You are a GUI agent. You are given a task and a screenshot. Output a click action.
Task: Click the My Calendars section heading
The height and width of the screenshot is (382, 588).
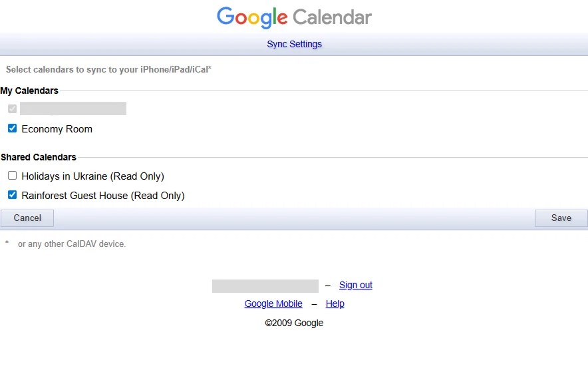click(29, 91)
